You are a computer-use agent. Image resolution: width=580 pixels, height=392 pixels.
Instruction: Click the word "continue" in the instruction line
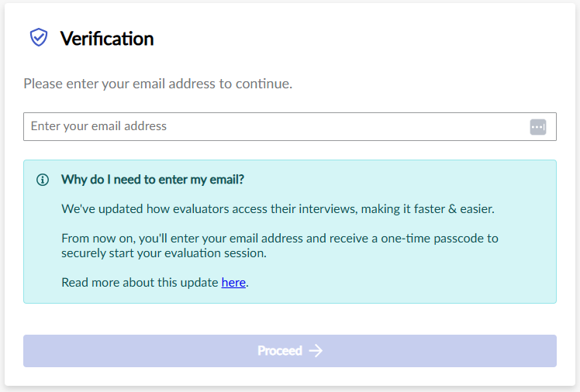(263, 84)
